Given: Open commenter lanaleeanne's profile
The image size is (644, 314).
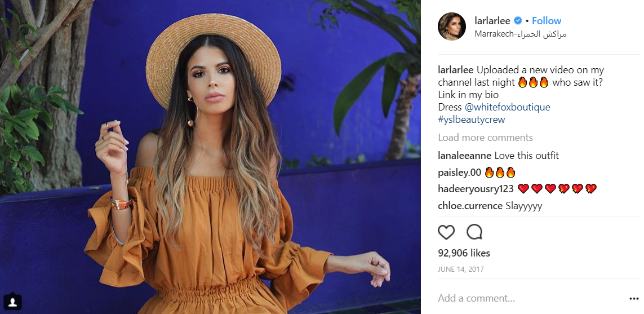Looking at the screenshot, I should coord(464,156).
